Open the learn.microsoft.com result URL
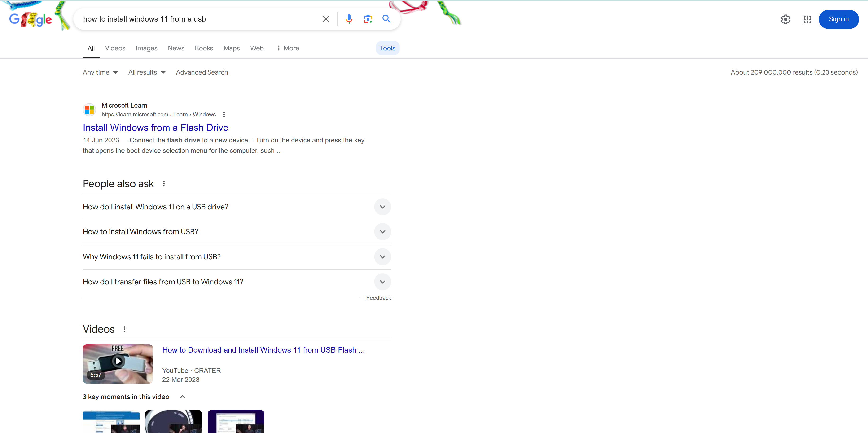The image size is (868, 433). click(x=159, y=115)
